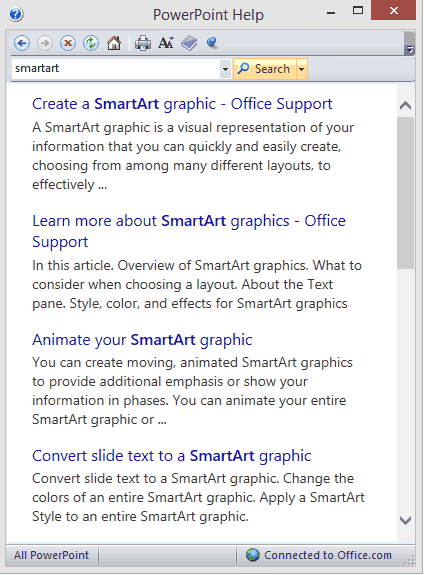Print the help topic
Screen dimensions: 425x575
(143, 43)
